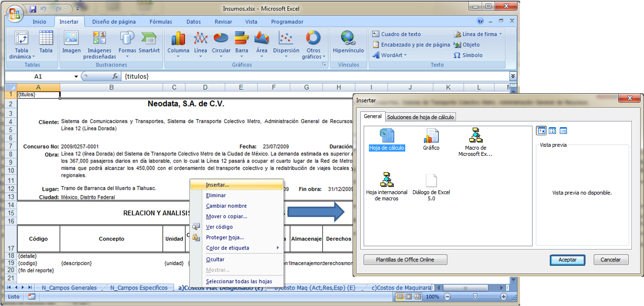Switch to Page Layout view in status bar
Viewport: 644px width, 306px height.
pos(409,296)
